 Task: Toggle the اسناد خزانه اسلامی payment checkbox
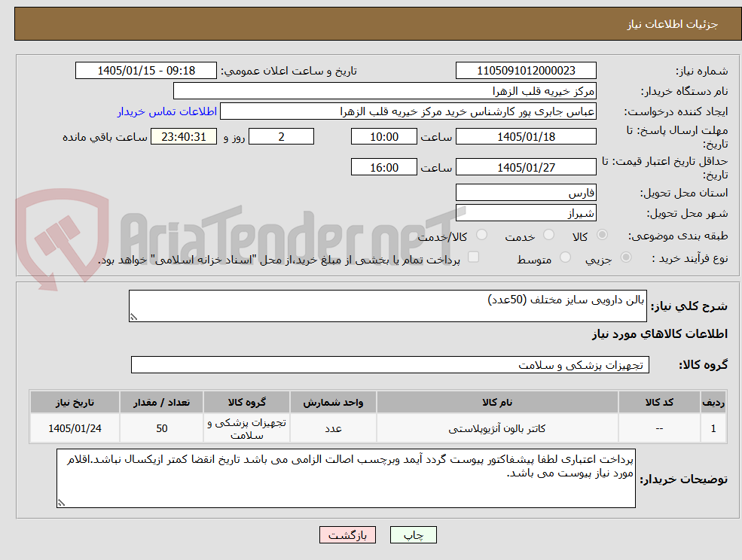click(473, 257)
